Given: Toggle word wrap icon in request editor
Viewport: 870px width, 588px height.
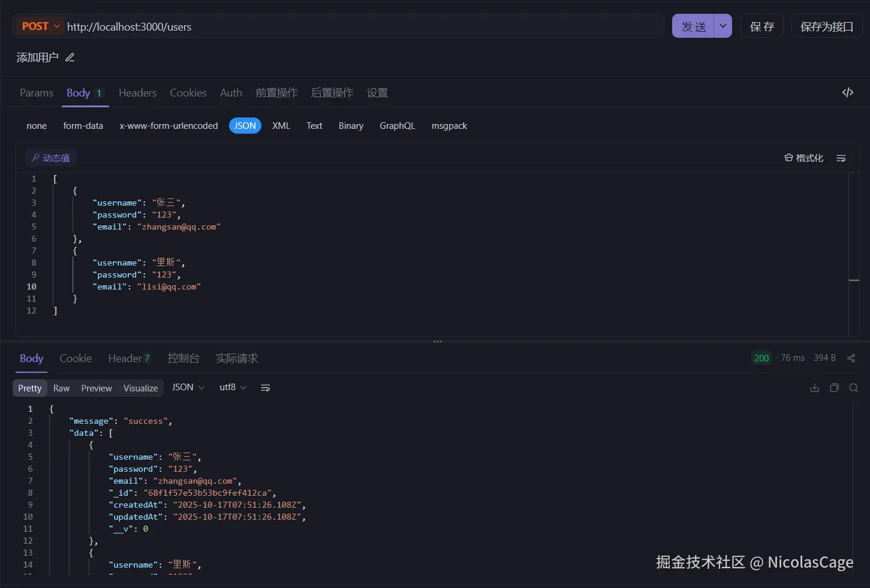Looking at the screenshot, I should (841, 158).
